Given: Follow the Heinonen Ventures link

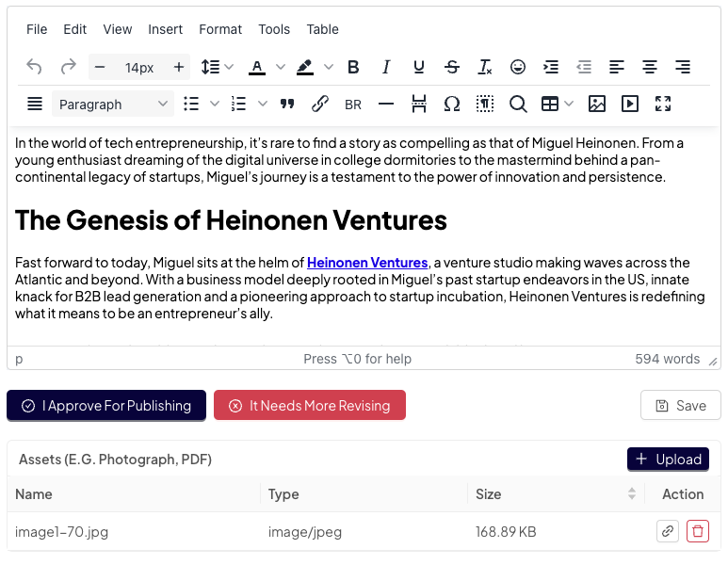Looking at the screenshot, I should 367,263.
